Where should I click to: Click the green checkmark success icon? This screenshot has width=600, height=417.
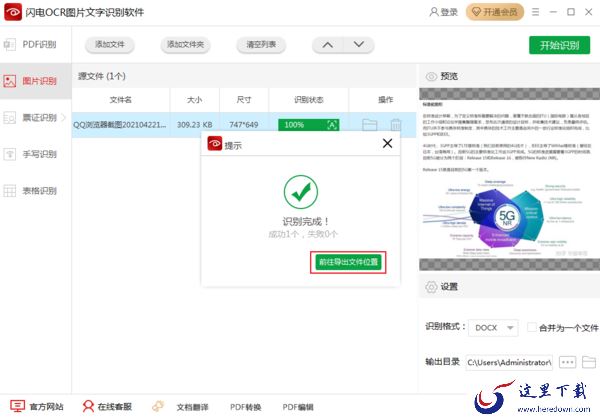[301, 192]
